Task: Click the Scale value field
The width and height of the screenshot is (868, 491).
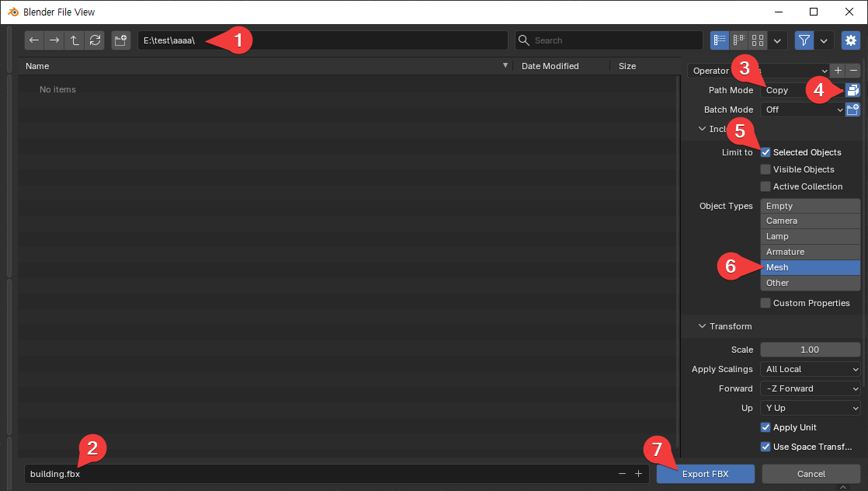Action: pyautogui.click(x=811, y=350)
